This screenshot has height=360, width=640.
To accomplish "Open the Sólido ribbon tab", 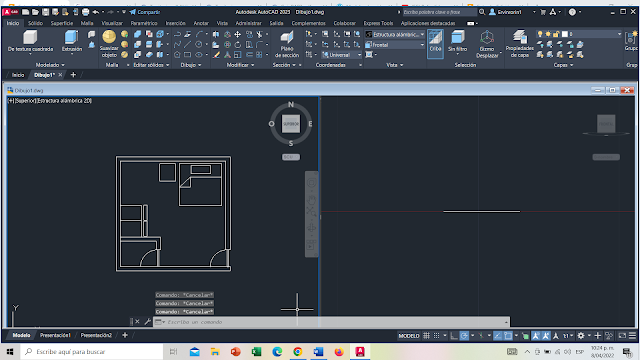I will coord(36,23).
